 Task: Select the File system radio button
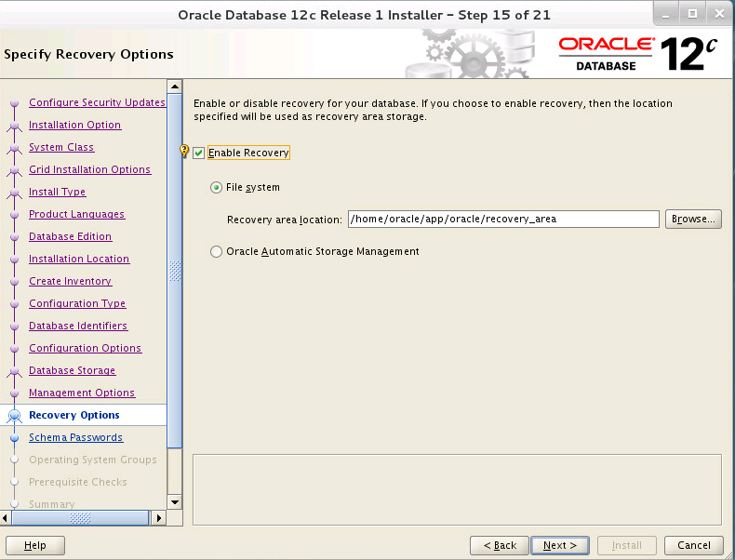tap(216, 188)
